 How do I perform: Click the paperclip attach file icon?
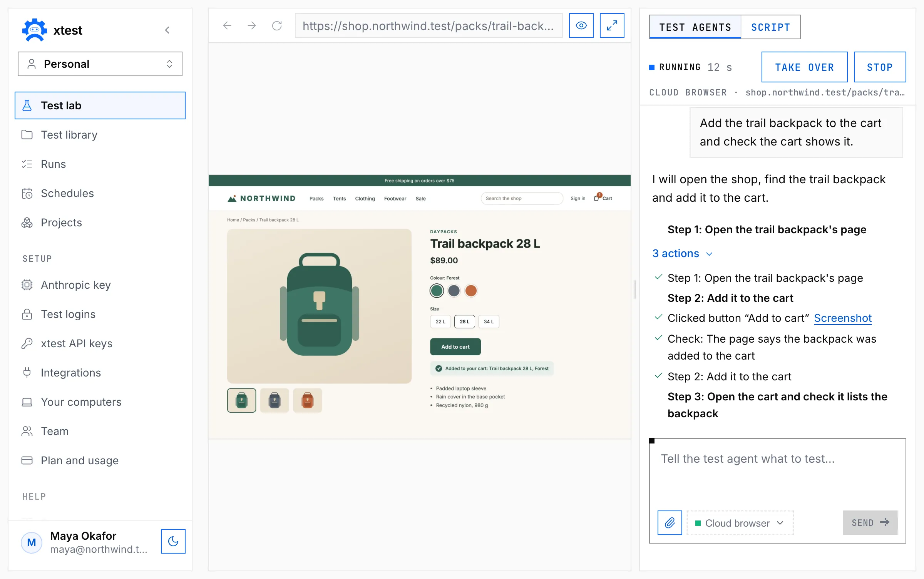670,522
